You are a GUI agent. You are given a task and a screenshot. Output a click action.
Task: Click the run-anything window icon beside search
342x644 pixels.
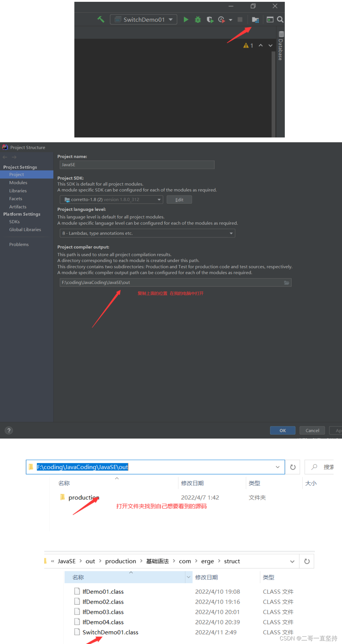tap(270, 20)
